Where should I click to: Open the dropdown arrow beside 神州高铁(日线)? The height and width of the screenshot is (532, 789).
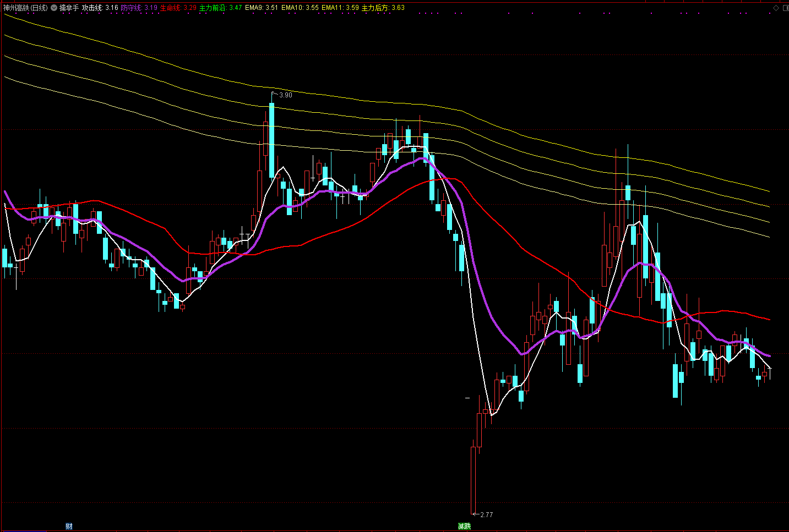point(54,8)
